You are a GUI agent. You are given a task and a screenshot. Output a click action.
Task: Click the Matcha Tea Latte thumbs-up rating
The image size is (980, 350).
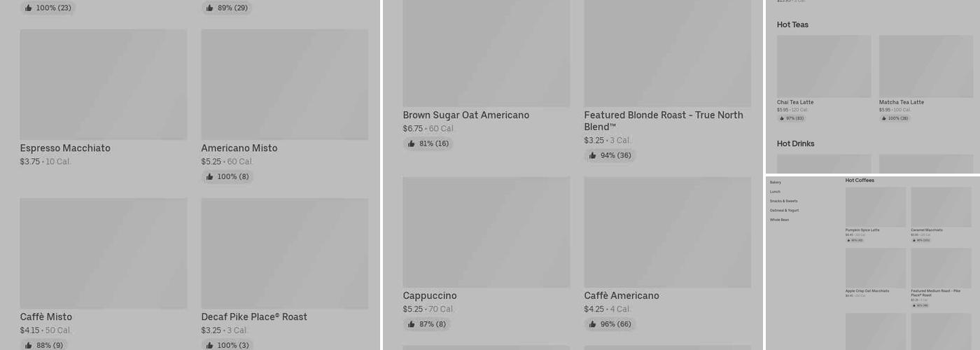(895, 118)
